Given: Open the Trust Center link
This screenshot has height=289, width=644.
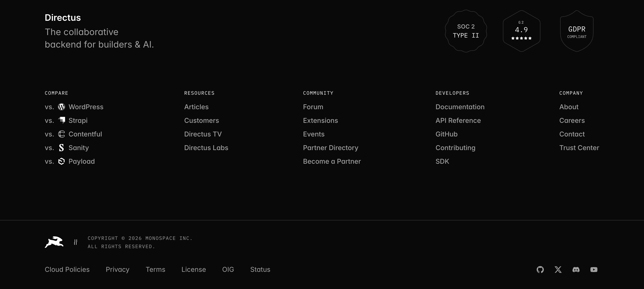Looking at the screenshot, I should click(x=579, y=148).
